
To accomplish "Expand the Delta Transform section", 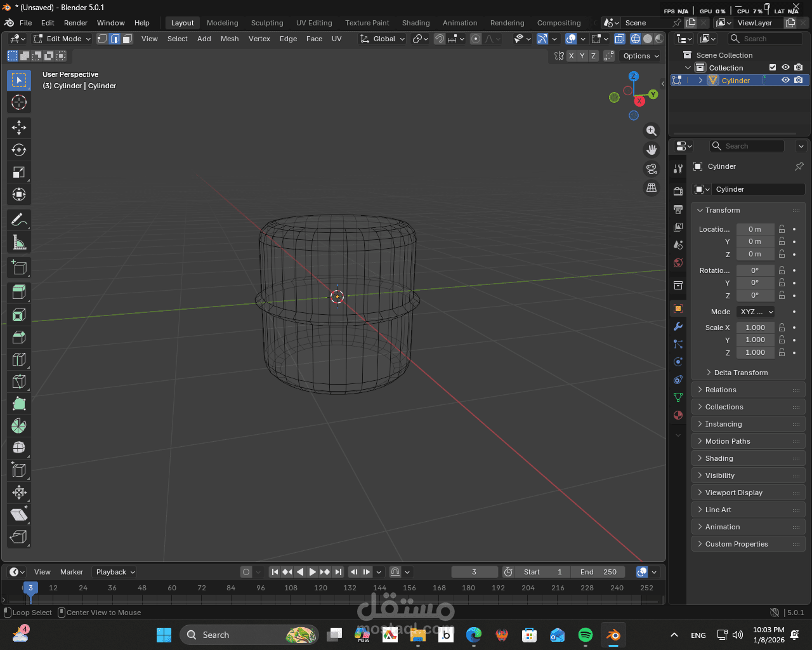I will (740, 373).
